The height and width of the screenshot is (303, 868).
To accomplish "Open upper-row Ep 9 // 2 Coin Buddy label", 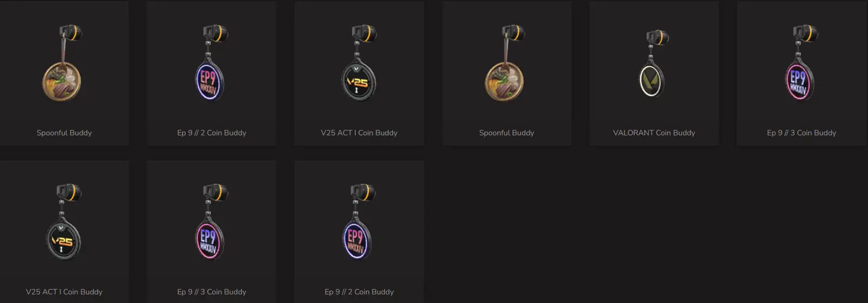I will (212, 133).
